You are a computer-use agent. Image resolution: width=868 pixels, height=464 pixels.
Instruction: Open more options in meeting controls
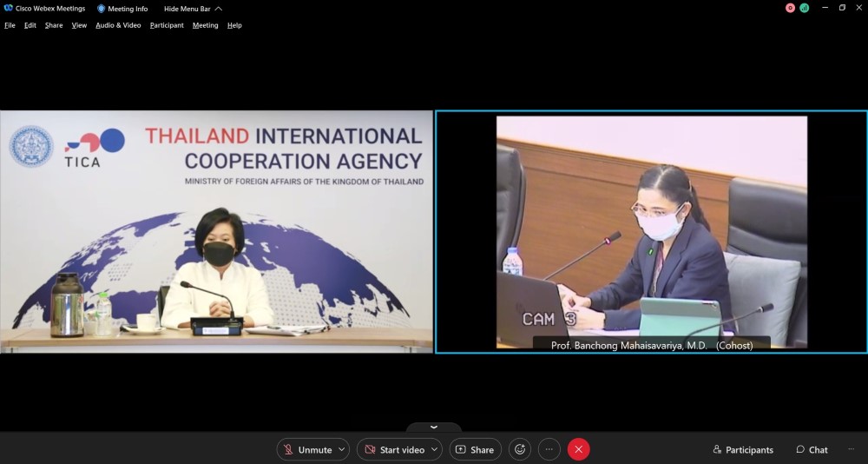coord(549,449)
